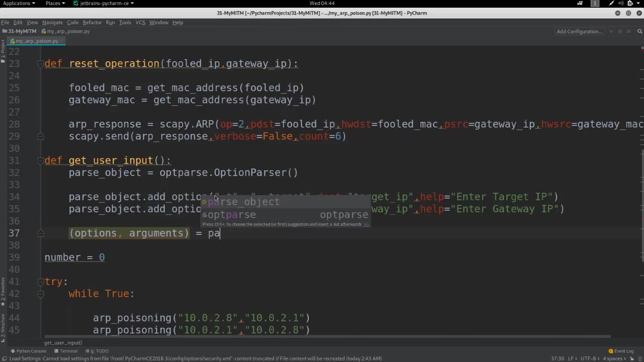Click the >> link in completion hint
Image resolution: width=644 pixels, height=362 pixels.
[366, 224]
